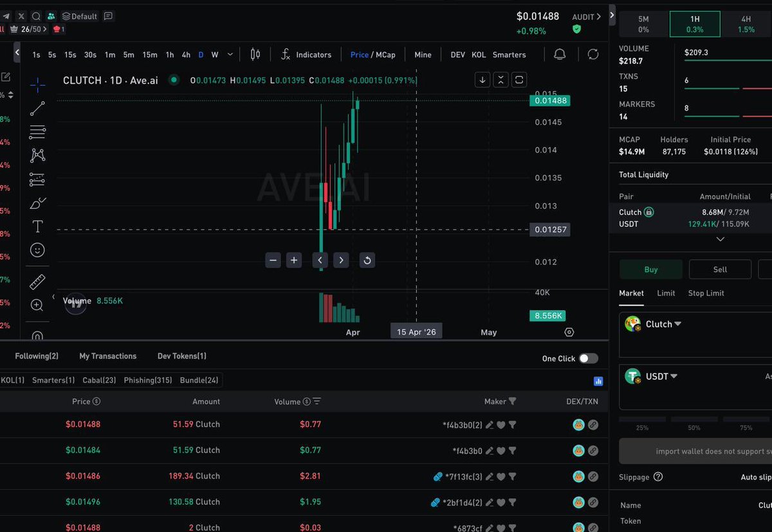This screenshot has width=772, height=532.
Task: Switch chart to MCap view
Action: [x=385, y=55]
